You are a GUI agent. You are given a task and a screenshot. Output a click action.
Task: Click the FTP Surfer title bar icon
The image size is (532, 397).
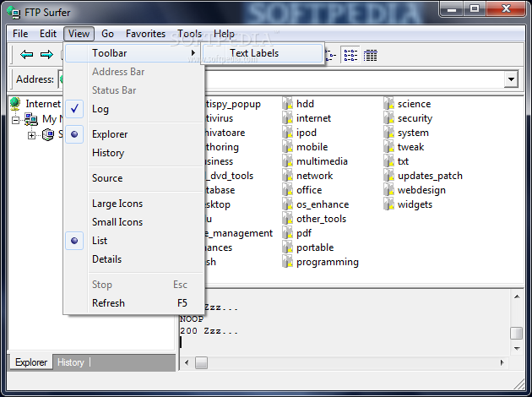click(14, 12)
